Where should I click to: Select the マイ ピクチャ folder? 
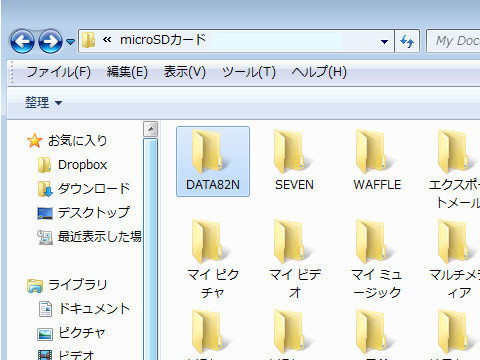tap(213, 260)
